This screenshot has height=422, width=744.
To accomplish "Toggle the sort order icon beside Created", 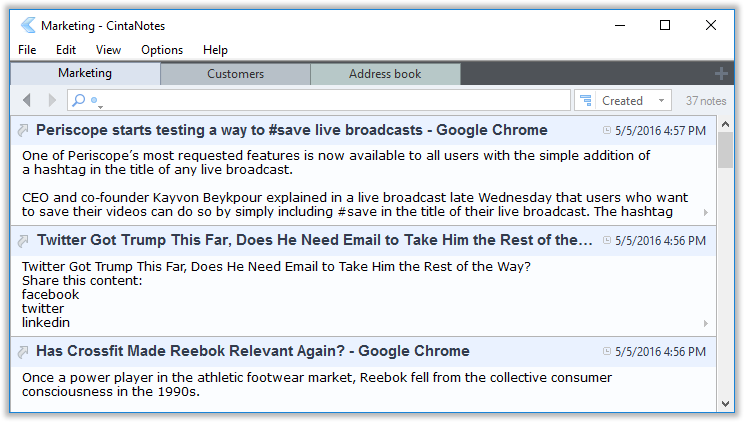I will (586, 101).
